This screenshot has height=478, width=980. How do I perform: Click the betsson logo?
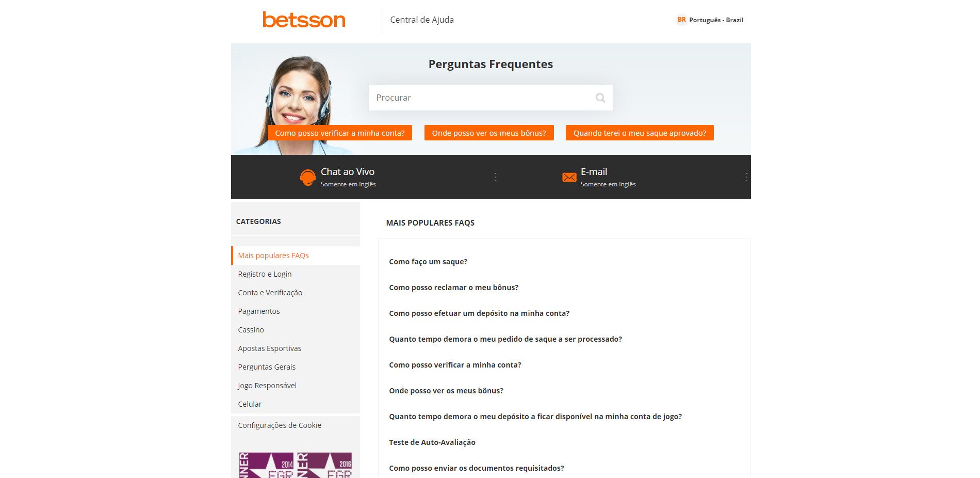click(304, 20)
